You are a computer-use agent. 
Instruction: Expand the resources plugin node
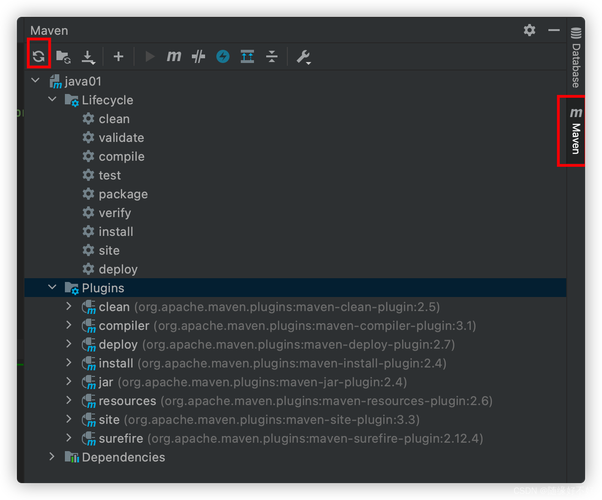pos(69,401)
